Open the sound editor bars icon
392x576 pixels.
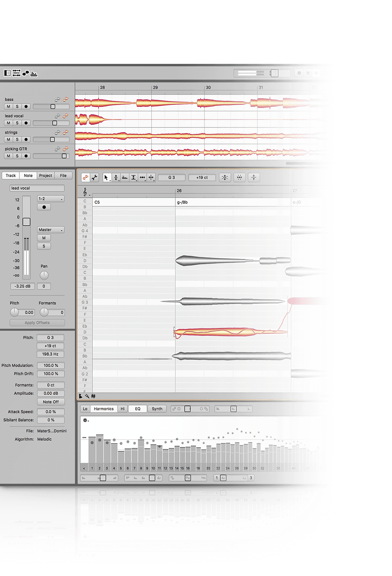coord(34,73)
